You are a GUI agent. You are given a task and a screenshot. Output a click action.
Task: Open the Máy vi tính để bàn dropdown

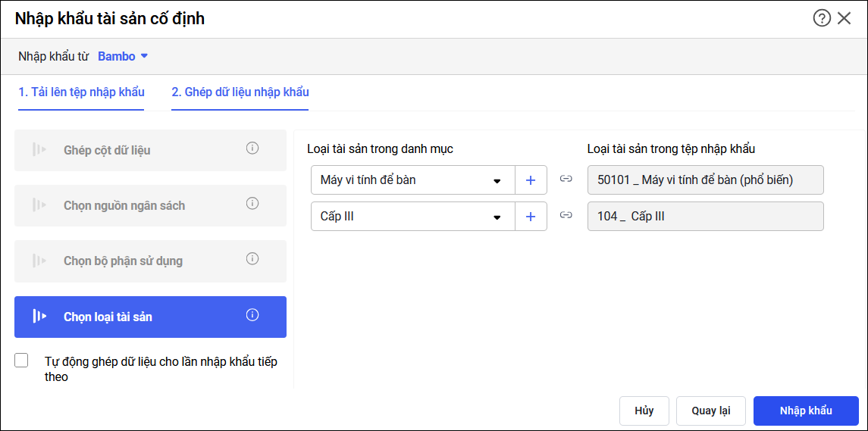(413, 180)
